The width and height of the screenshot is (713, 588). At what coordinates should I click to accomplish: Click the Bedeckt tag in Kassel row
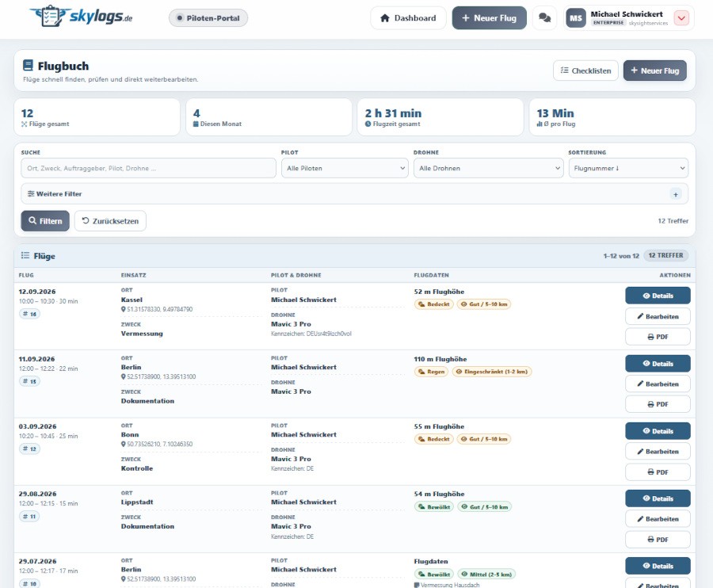pyautogui.click(x=434, y=304)
